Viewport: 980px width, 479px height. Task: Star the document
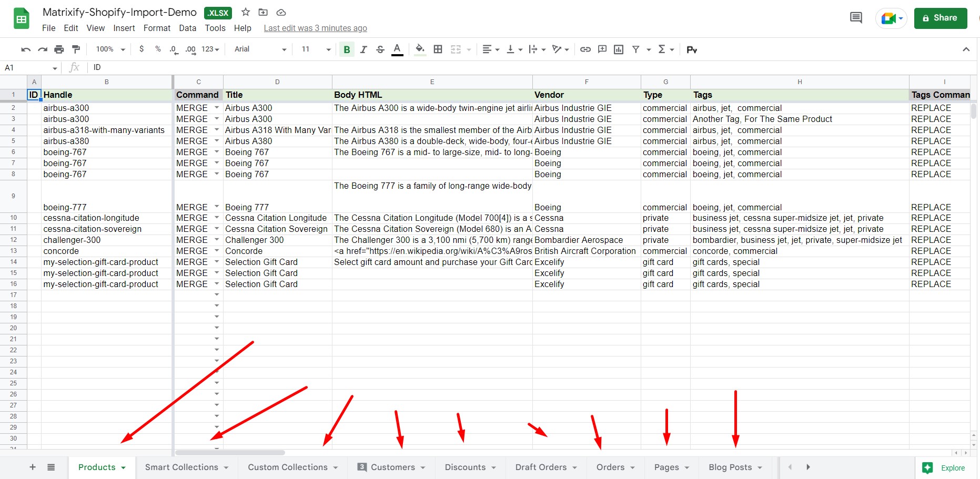click(246, 12)
